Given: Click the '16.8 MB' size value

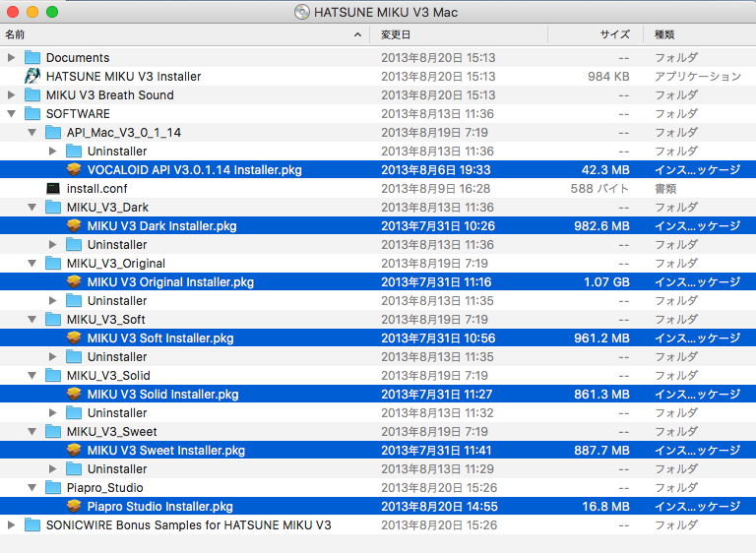Looking at the screenshot, I should pyautogui.click(x=605, y=506).
